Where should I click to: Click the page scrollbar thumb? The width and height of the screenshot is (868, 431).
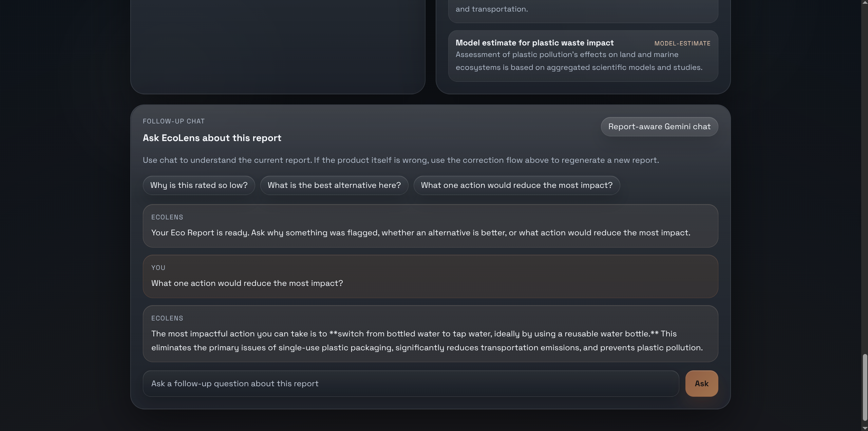(865, 387)
